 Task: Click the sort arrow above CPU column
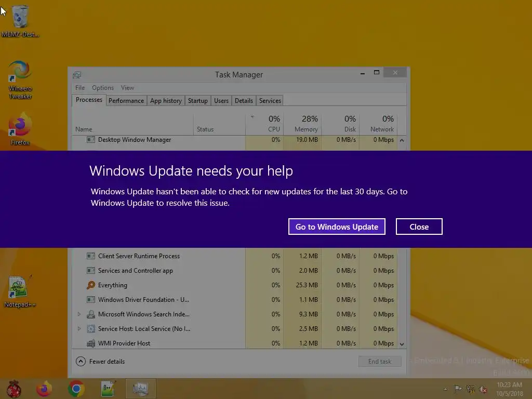point(252,117)
